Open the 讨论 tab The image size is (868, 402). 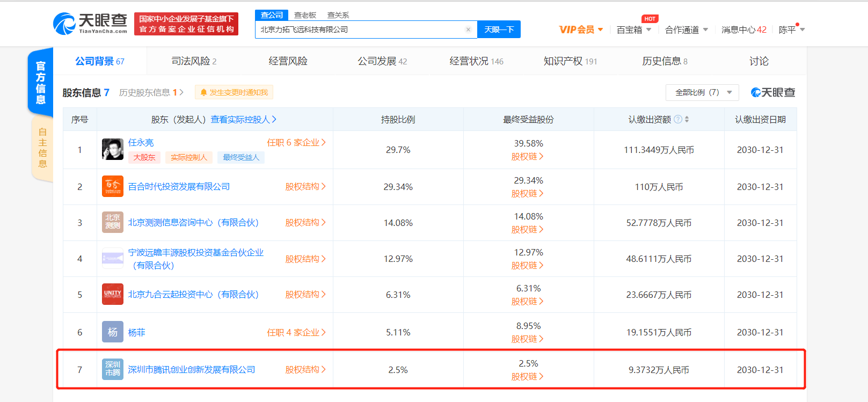(758, 61)
